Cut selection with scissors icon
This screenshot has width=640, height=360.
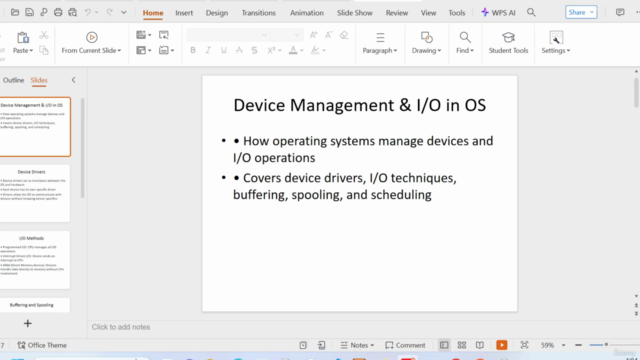tap(44, 35)
